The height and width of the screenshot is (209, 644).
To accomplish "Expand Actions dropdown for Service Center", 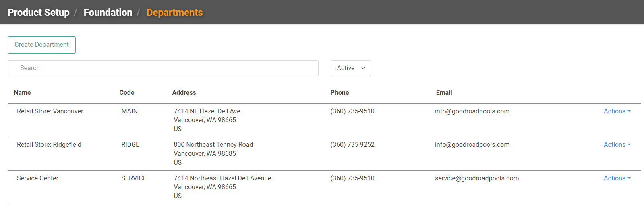I will coord(617,178).
